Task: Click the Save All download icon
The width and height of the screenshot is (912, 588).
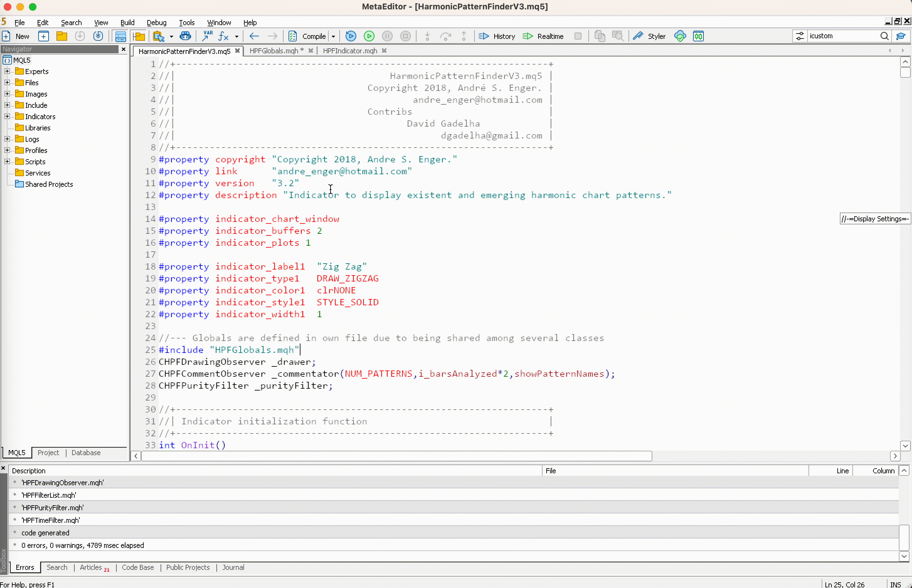Action: coord(98,36)
